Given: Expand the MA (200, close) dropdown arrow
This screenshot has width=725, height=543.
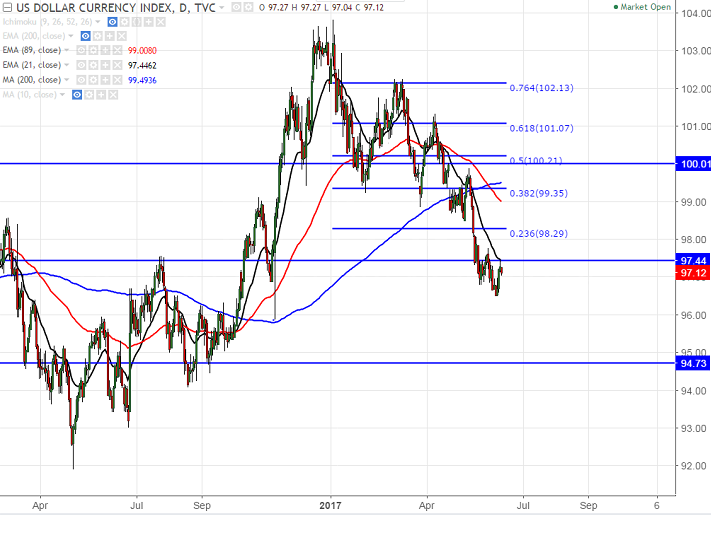Looking at the screenshot, I should [x=67, y=80].
